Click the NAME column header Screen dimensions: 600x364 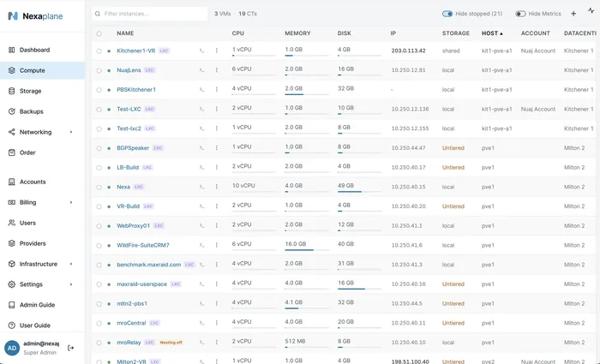point(125,33)
